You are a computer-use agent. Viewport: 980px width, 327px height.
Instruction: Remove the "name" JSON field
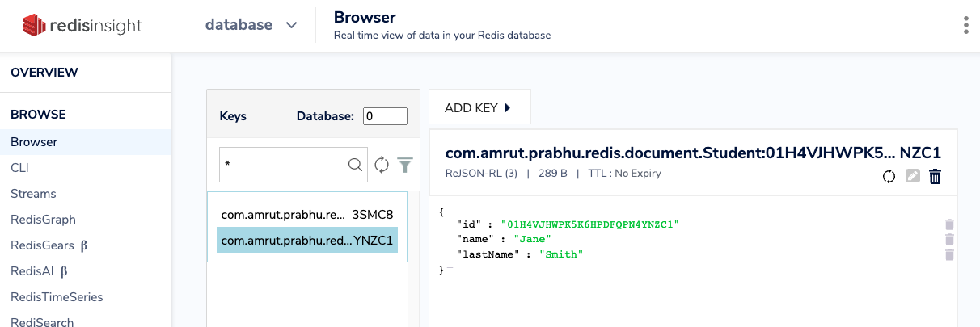[x=950, y=239]
